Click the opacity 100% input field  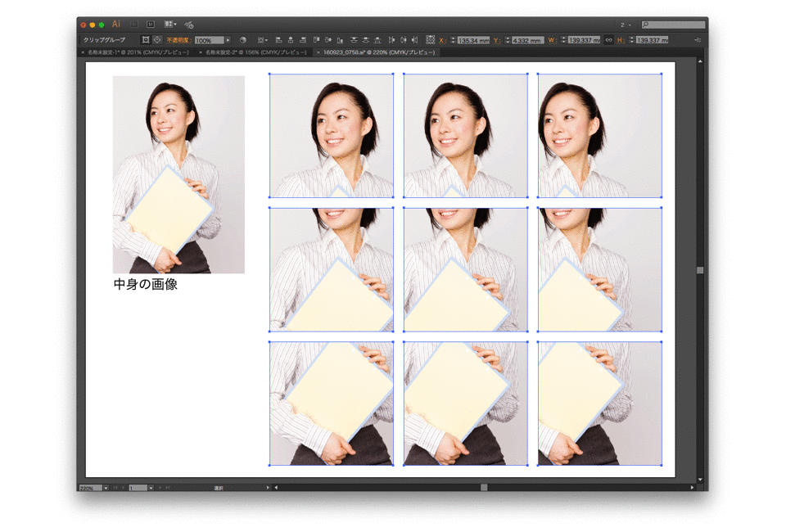coord(209,40)
